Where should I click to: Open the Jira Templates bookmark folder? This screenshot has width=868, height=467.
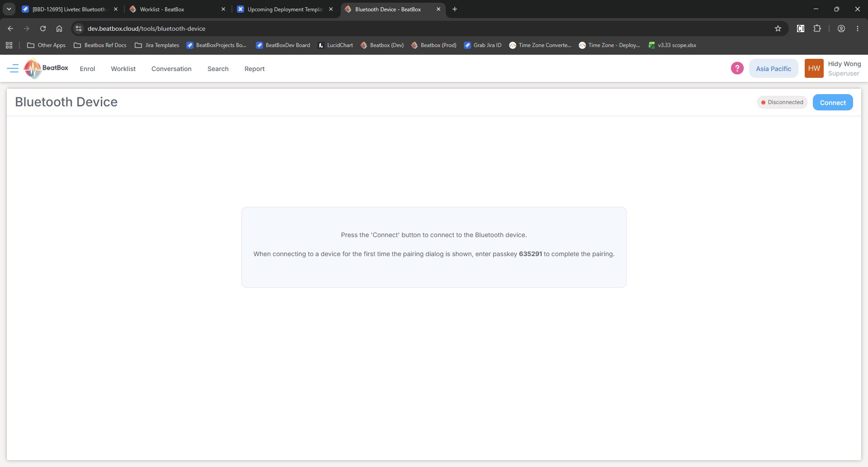[157, 45]
